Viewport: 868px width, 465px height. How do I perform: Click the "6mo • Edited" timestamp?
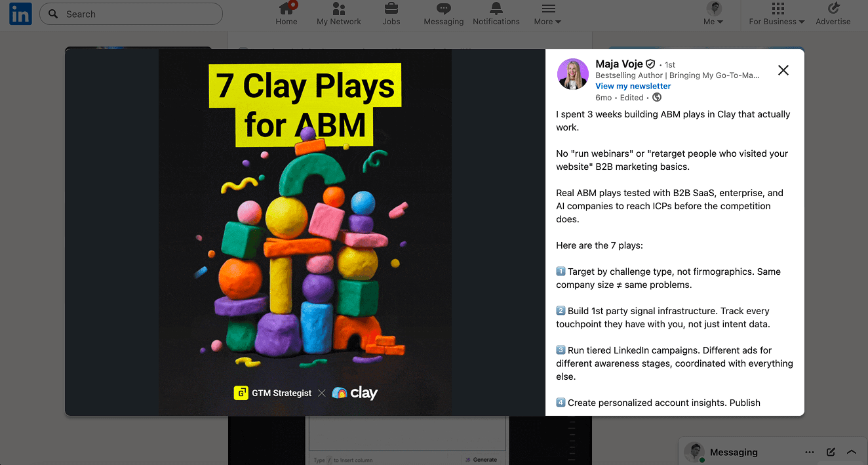pos(620,97)
